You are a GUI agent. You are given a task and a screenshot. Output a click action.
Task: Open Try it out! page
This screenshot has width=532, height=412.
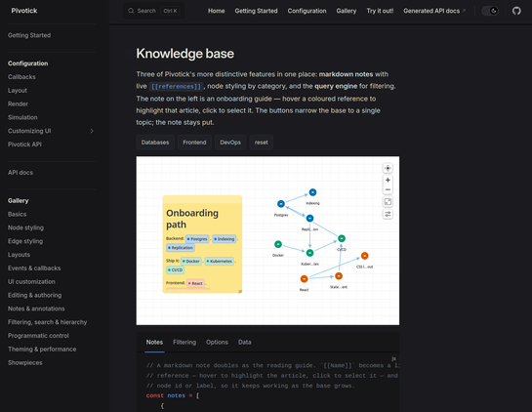380,11
